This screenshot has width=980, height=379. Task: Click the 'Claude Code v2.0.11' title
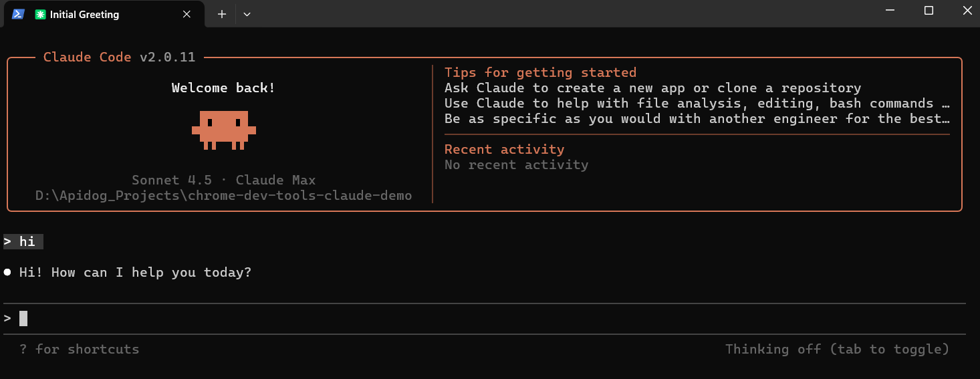pos(119,57)
